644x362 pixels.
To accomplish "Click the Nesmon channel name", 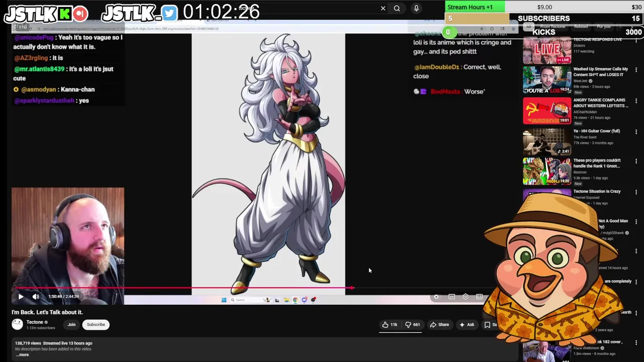I will [x=580, y=172].
